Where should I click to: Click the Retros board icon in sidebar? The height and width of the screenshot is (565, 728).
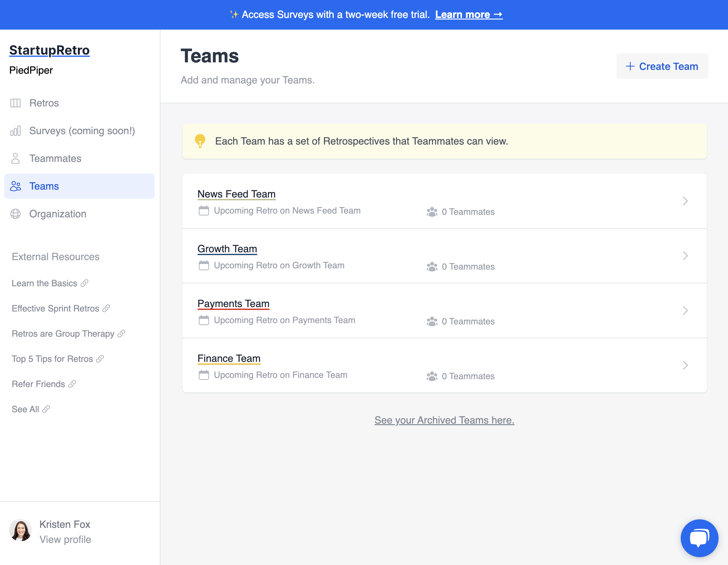pos(15,103)
